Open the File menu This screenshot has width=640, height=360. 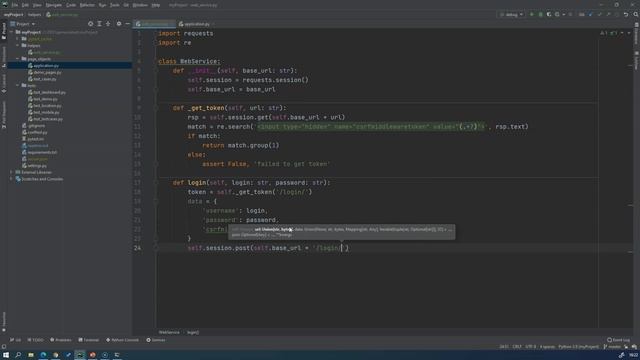click(x=15, y=5)
